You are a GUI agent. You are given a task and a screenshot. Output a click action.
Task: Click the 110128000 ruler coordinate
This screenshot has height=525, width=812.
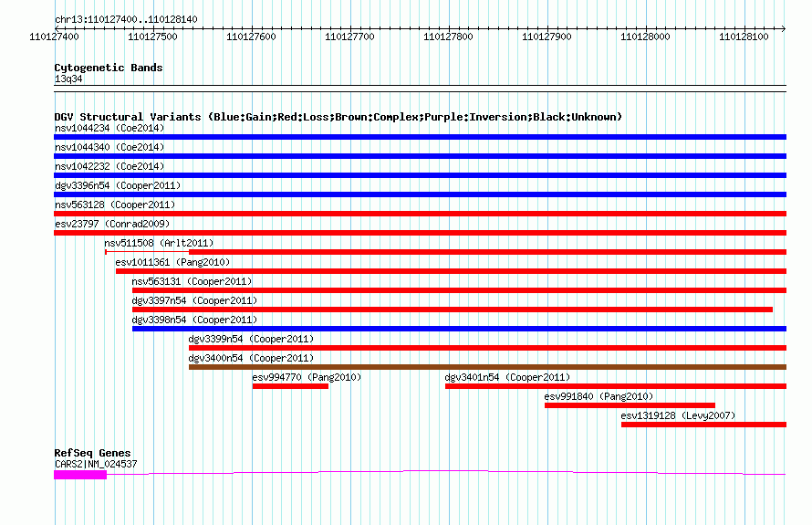(x=645, y=37)
